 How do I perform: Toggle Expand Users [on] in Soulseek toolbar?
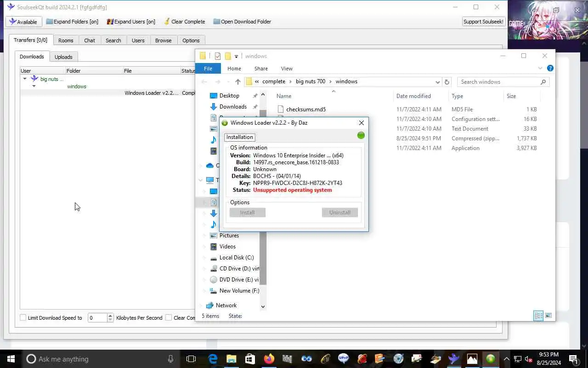pyautogui.click(x=131, y=22)
